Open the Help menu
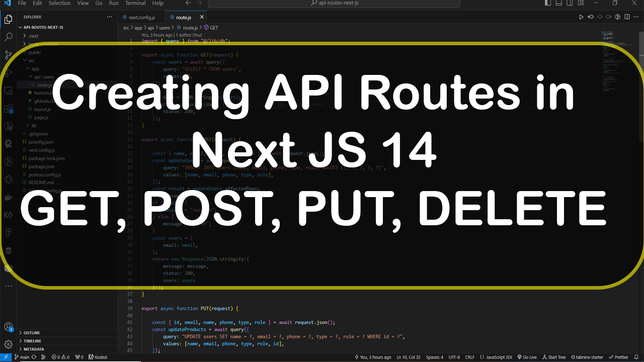 pyautogui.click(x=158, y=3)
